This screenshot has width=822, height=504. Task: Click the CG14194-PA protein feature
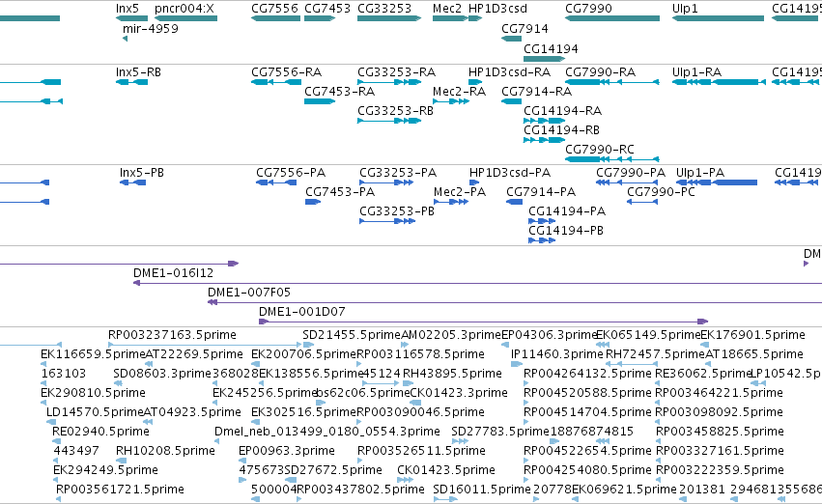point(542,221)
